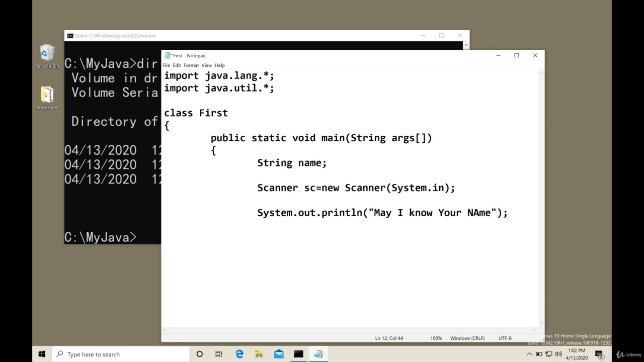This screenshot has width=644, height=362.
Task: Click the 'Windows (CRLF)' status entry
Action: click(467, 338)
